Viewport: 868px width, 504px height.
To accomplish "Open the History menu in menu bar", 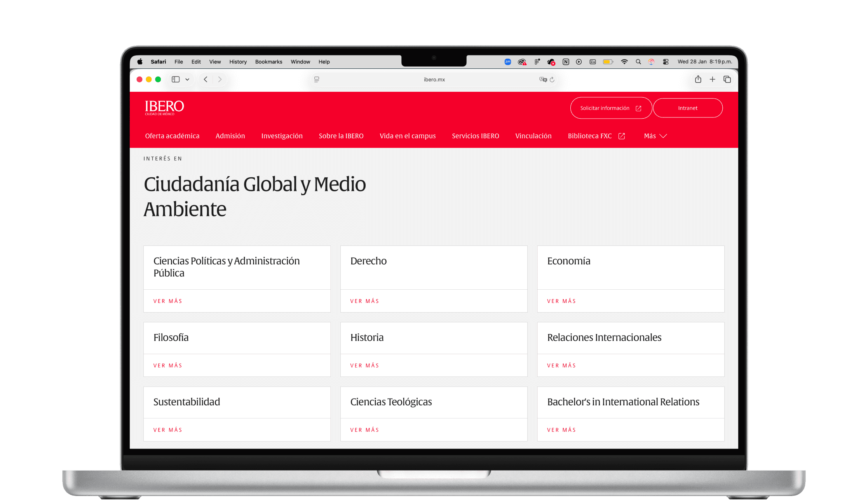I will [238, 62].
